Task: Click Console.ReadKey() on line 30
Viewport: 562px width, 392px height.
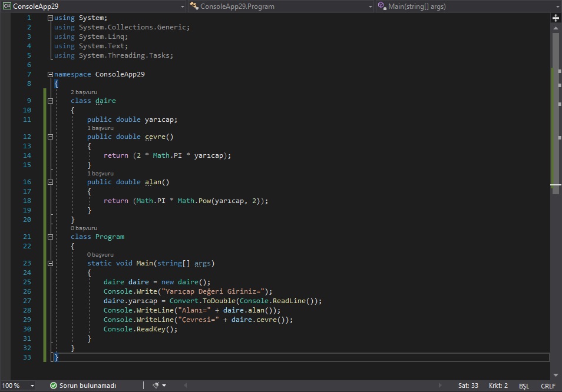Action: click(138, 330)
